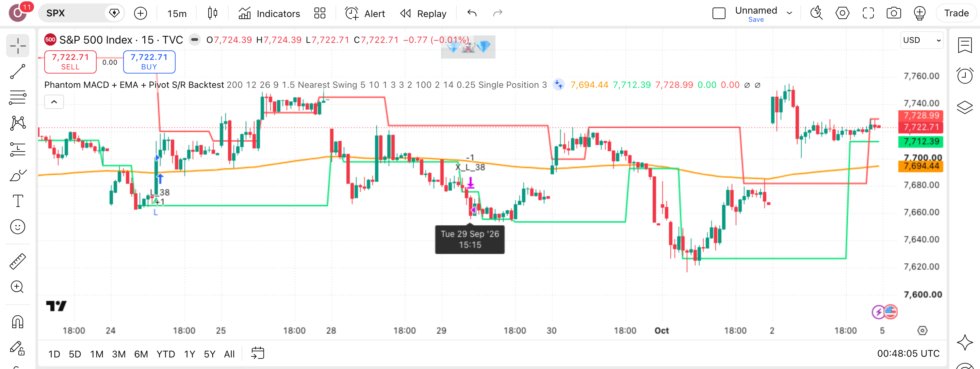Click the 7,722.71 BUY button
Screen dimensions: 980x369
[x=149, y=62]
